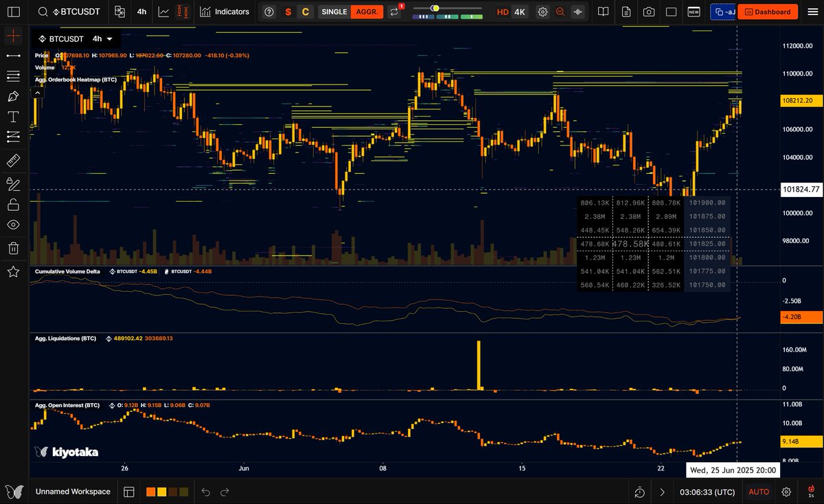Select the fibonacci levels tool
824x504 pixels.
click(13, 137)
